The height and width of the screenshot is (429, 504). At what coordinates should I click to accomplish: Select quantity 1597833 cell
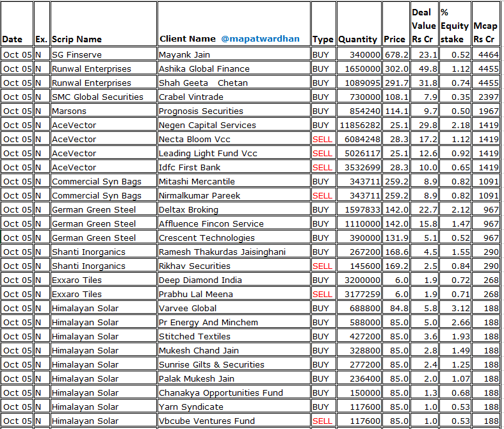point(359,210)
